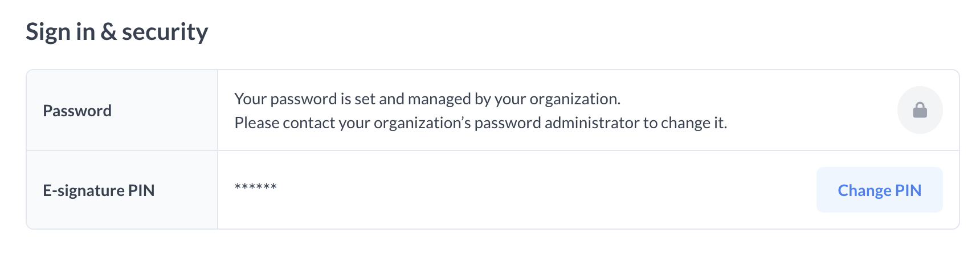Click 'Sign in' at the heading's start

click(60, 32)
